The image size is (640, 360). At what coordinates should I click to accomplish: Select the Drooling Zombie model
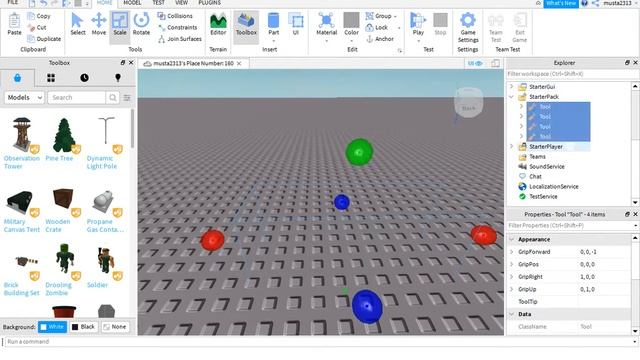pyautogui.click(x=63, y=270)
